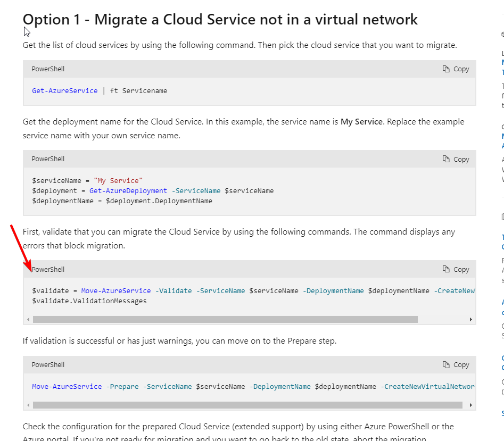Click the bold My Service text in paragraph
This screenshot has width=504, height=441.
point(361,122)
